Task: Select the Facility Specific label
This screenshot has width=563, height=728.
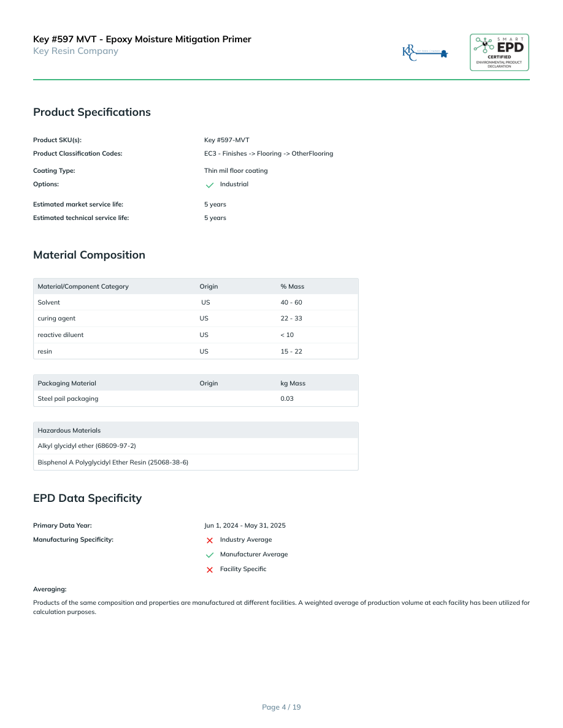Action: click(243, 569)
